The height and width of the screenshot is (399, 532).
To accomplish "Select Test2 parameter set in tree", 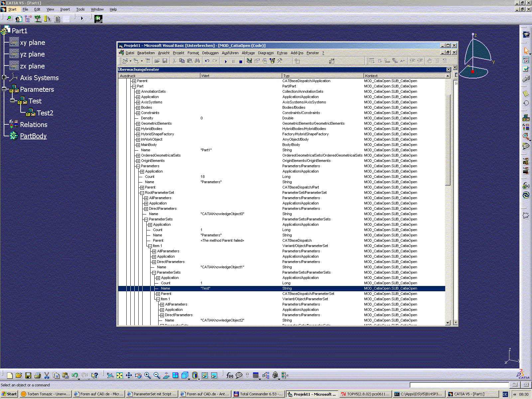I will (45, 113).
